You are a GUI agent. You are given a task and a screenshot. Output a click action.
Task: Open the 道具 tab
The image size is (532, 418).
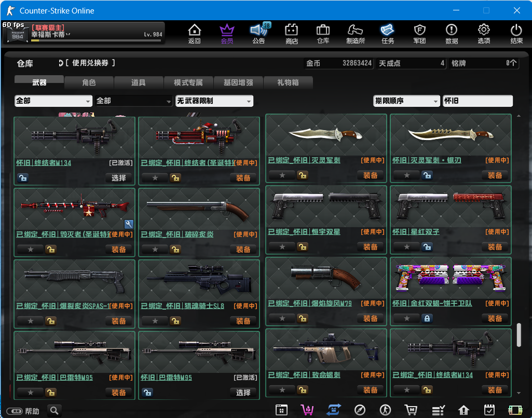[x=139, y=82]
